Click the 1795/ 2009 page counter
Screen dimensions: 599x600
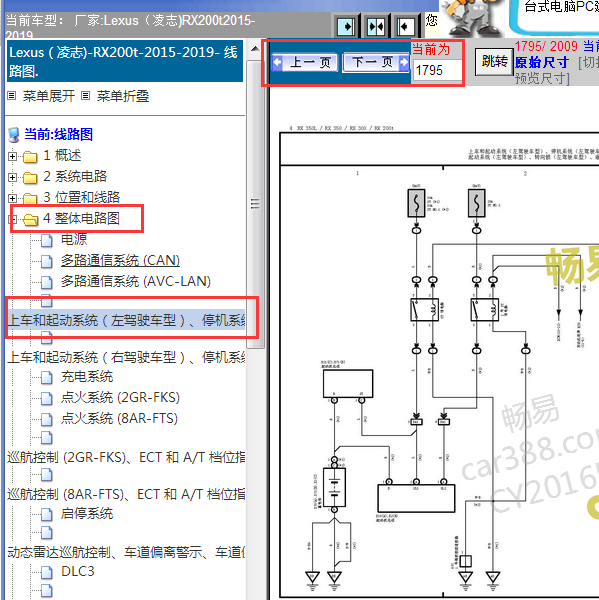click(546, 46)
